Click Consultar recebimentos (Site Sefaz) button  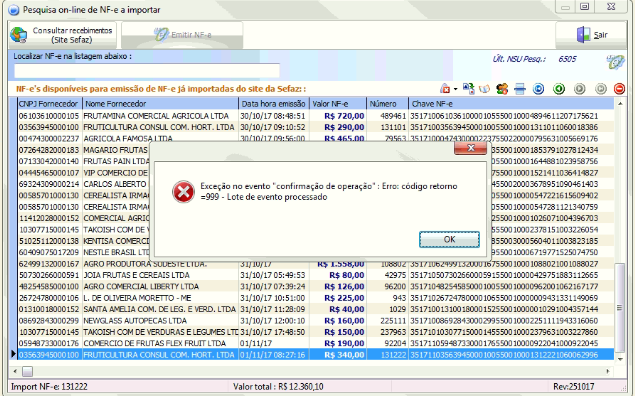62,35
